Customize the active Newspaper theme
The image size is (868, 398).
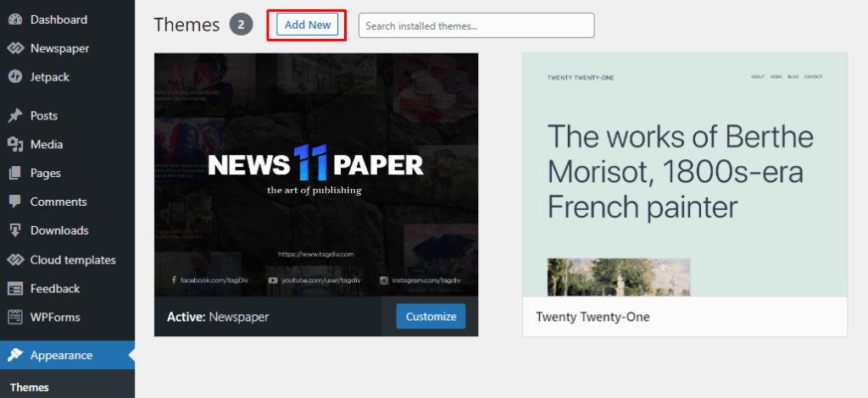click(431, 317)
